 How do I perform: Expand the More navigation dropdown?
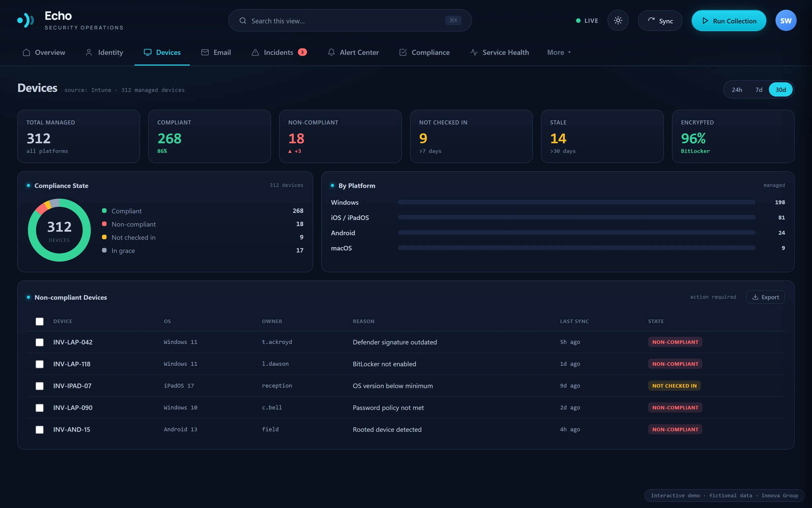click(x=559, y=52)
